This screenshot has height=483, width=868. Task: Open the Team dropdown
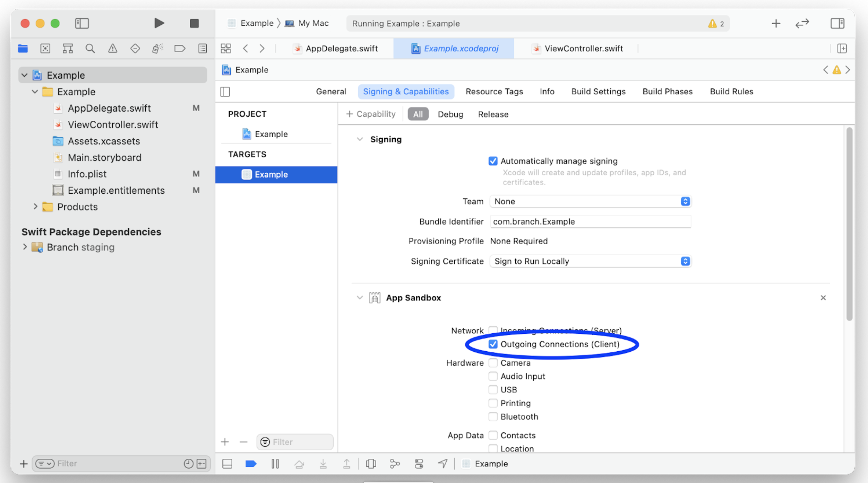click(x=590, y=201)
